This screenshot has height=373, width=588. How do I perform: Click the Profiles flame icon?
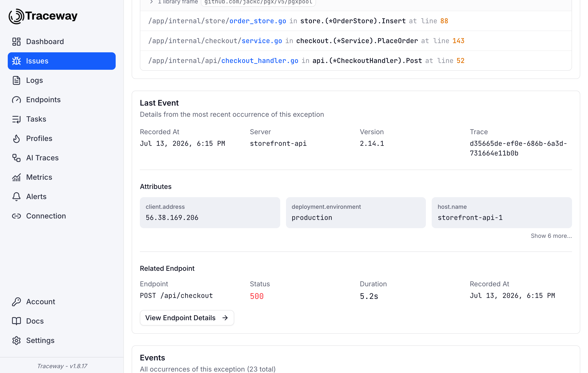coord(16,139)
